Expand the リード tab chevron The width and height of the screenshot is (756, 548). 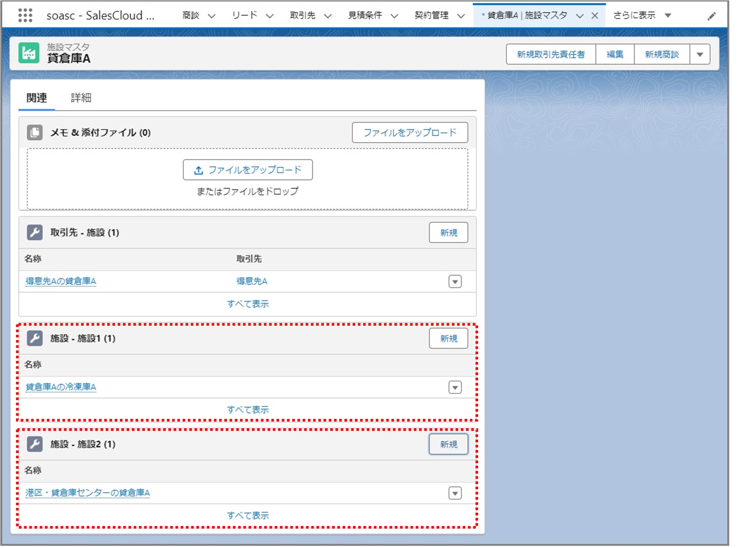(x=270, y=16)
